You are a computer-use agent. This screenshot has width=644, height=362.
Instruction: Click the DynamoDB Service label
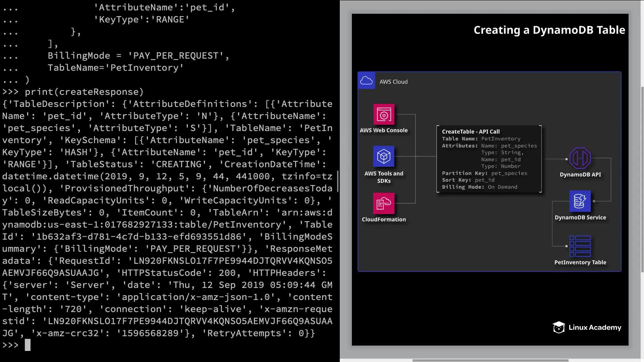[580, 218]
